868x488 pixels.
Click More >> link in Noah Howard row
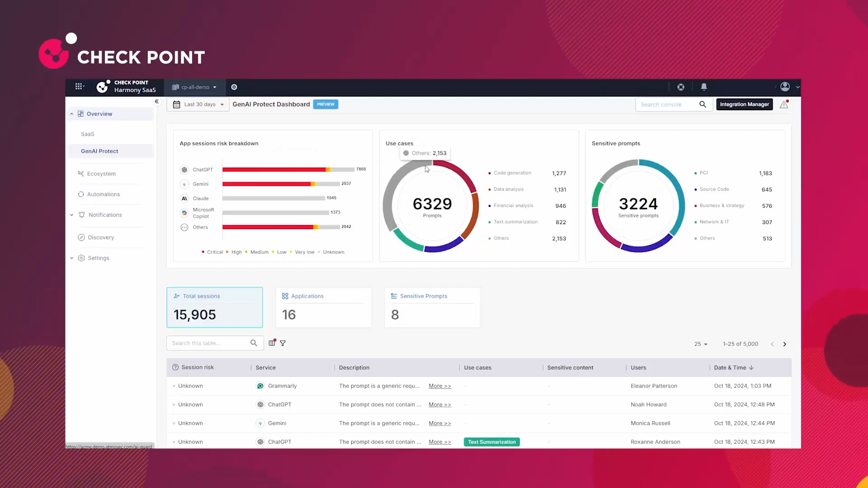tap(440, 405)
